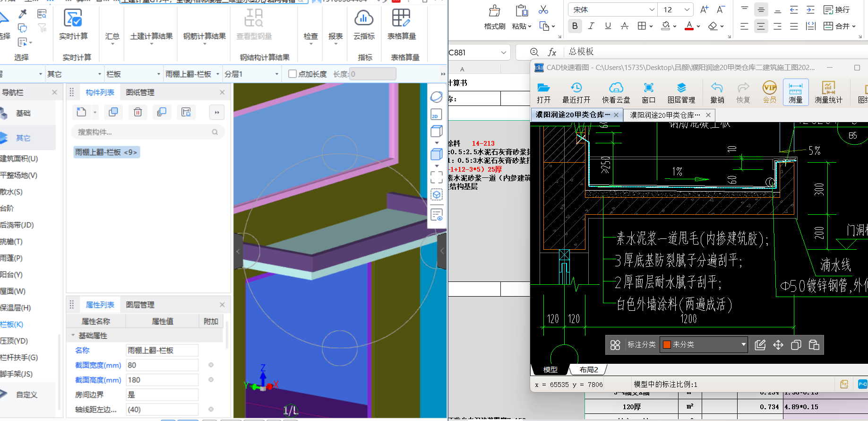Toggle the 换行 wrap text option
Image resolution: width=868 pixels, height=421 pixels.
tap(836, 9)
